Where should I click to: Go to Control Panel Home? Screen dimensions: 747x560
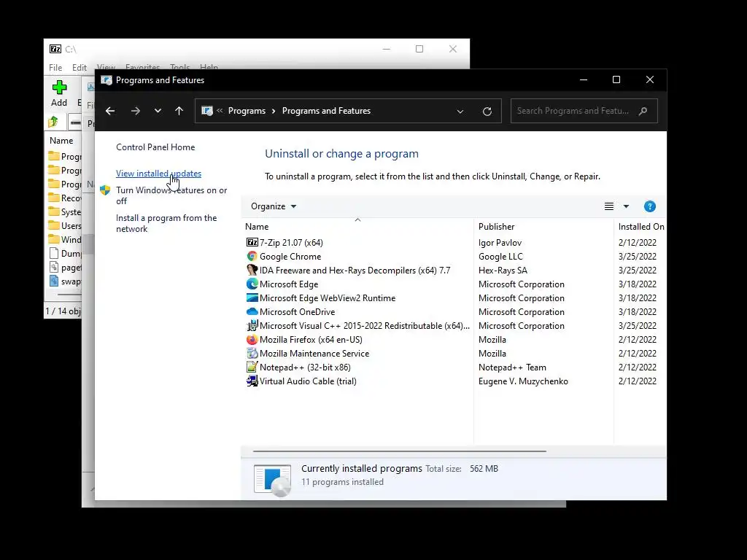tap(155, 147)
